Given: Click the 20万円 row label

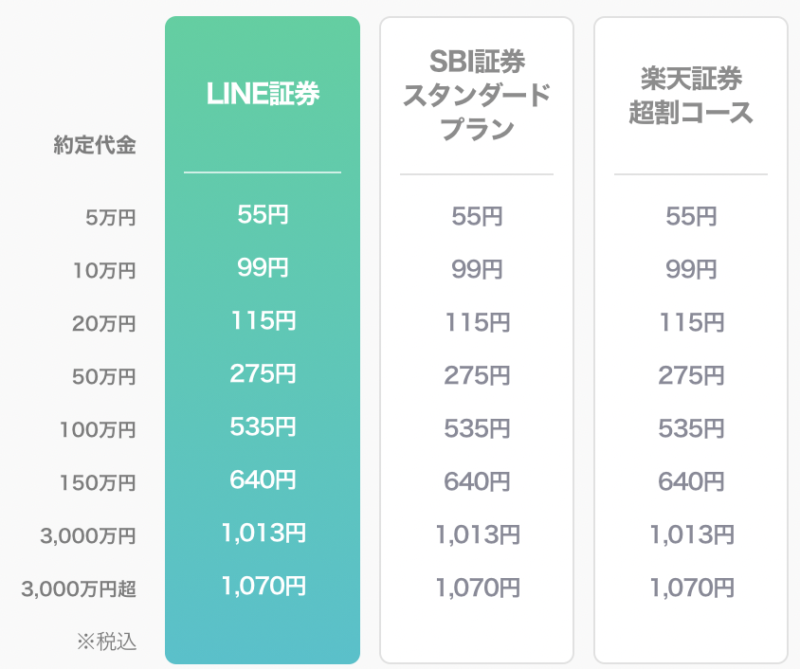Looking at the screenshot, I should 104,324.
